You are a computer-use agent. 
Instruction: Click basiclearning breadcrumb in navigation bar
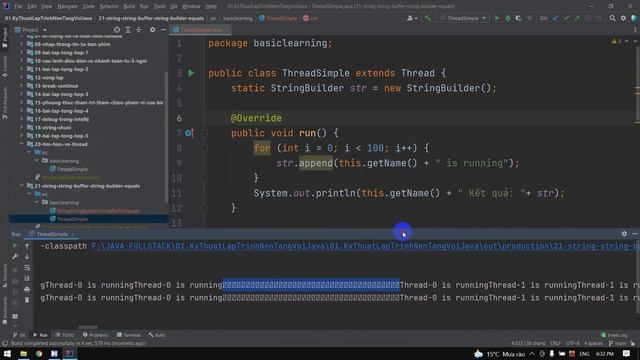coord(238,18)
